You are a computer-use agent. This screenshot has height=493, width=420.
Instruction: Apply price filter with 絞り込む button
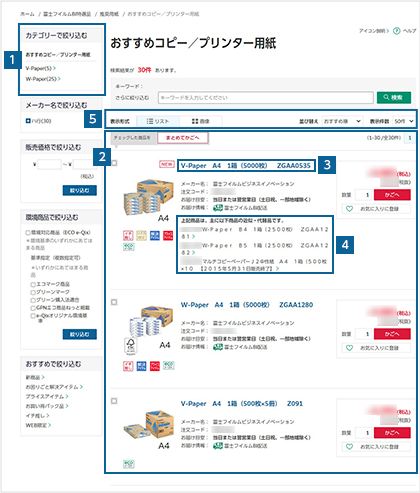80,190
